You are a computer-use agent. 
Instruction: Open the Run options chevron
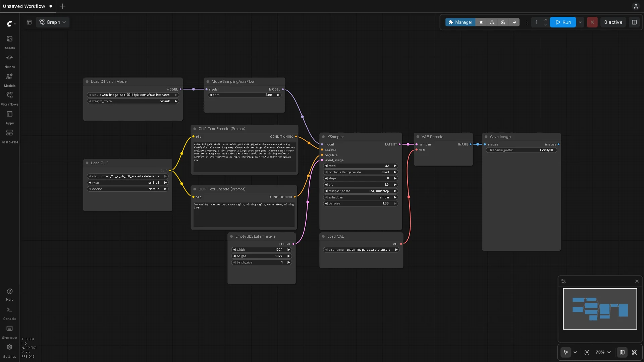point(580,22)
